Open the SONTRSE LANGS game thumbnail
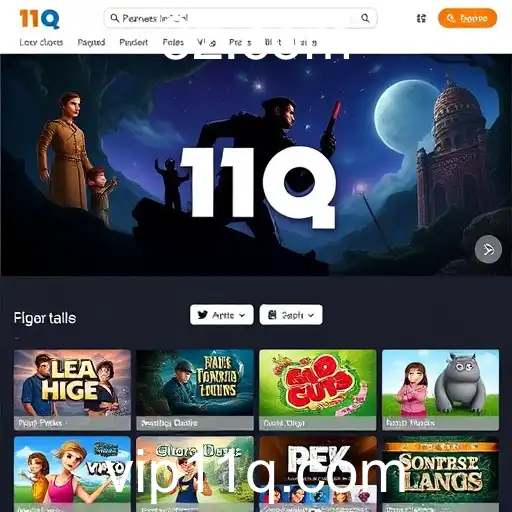This screenshot has height=512, width=512. pyautogui.click(x=440, y=474)
